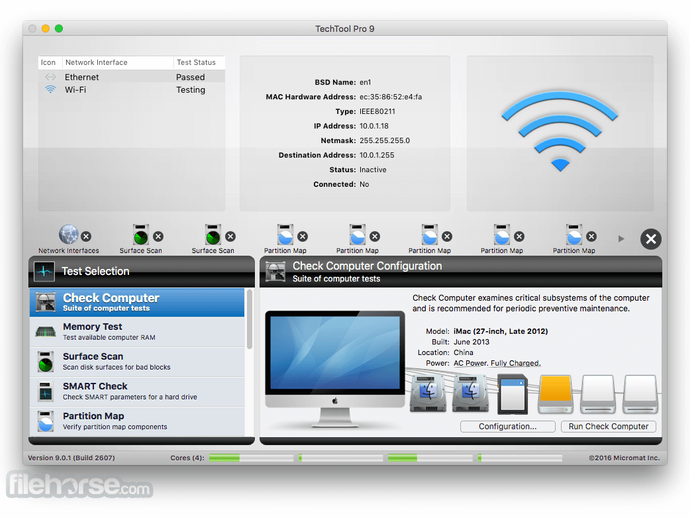
Task: Select Check Computer in Test Selection
Action: pos(137,302)
